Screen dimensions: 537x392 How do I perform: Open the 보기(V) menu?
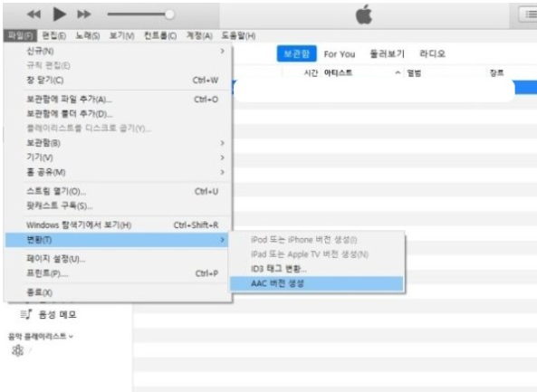121,35
